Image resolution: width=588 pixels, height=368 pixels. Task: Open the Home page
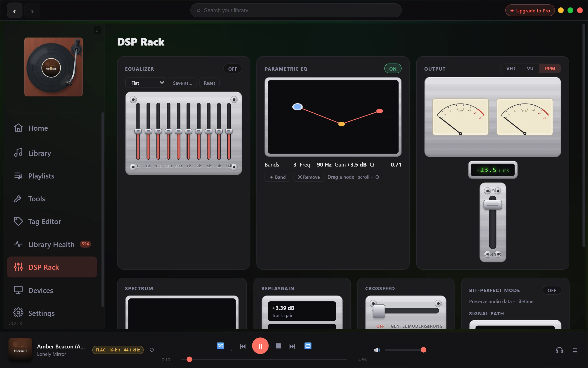(x=52, y=128)
